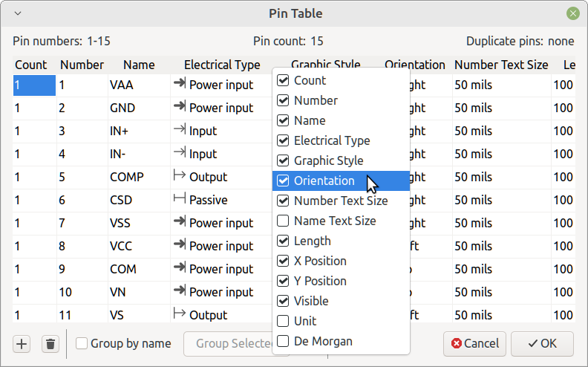Click the Name cell containing VSS
Image resolution: width=588 pixels, height=367 pixels.
(x=139, y=223)
